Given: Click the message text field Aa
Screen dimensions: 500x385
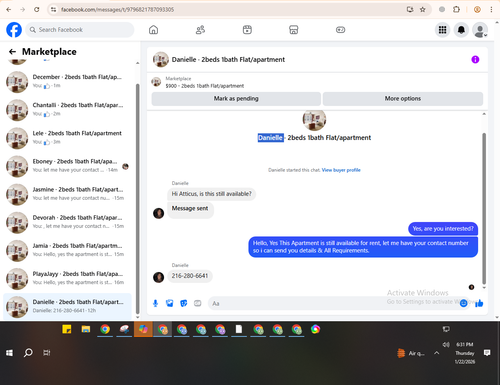Looking at the screenshot, I should coord(333,303).
